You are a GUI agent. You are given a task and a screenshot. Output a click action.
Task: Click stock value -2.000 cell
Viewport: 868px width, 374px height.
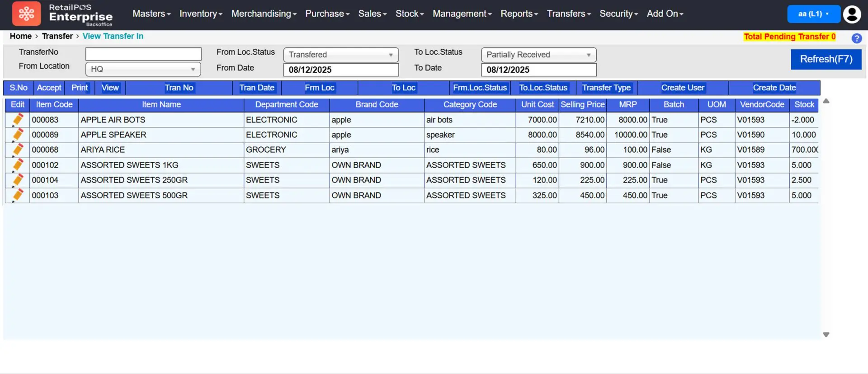point(804,120)
